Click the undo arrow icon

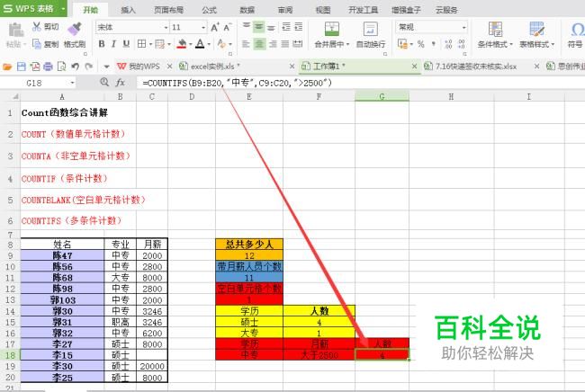coord(75,67)
